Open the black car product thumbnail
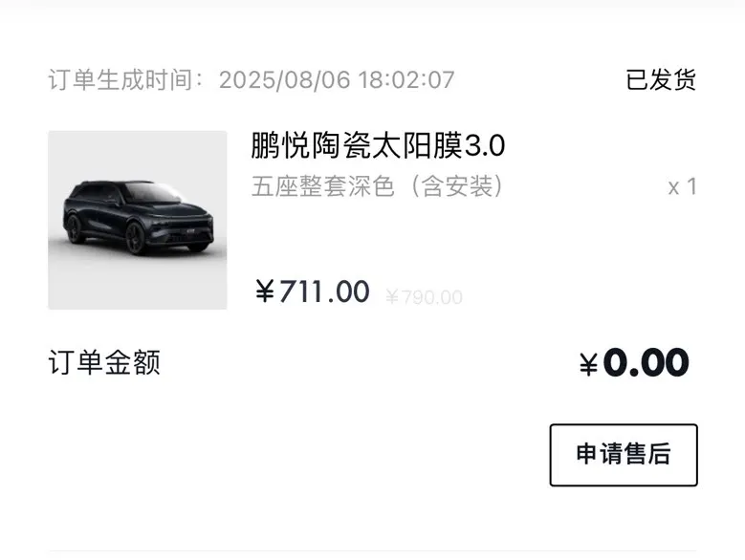Screen dimensions: 745x560 click(138, 220)
